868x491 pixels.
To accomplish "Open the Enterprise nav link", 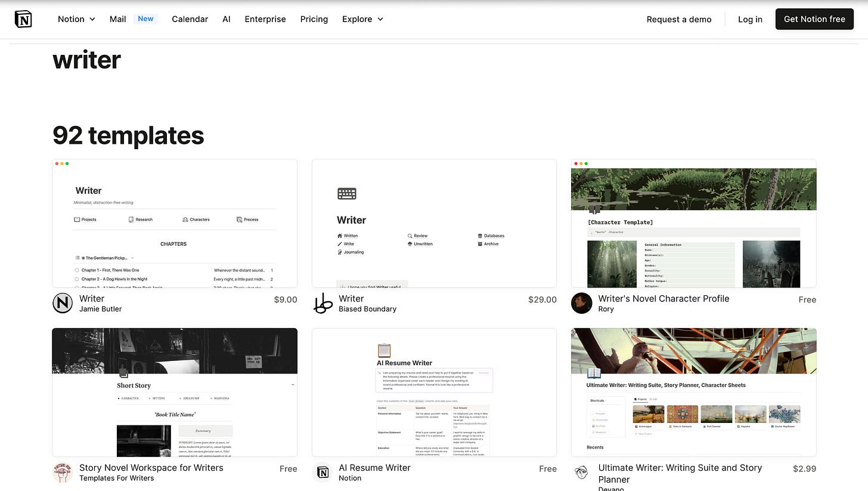I will click(x=265, y=19).
